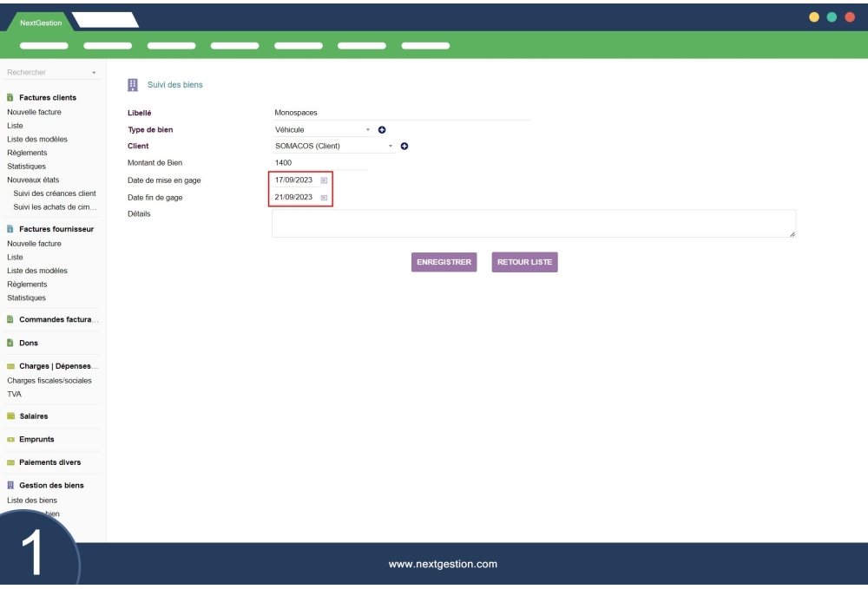
Task: Click the Gestion des biens building icon
Action: coord(10,485)
